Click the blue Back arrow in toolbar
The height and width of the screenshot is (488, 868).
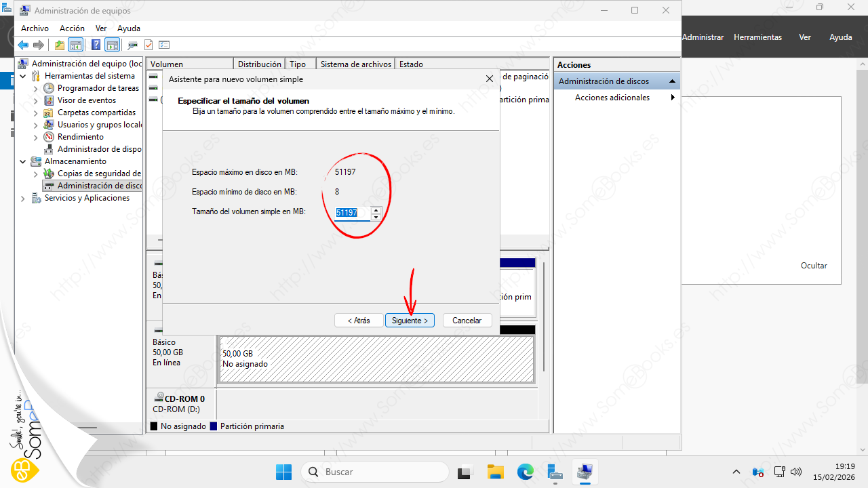(x=23, y=45)
